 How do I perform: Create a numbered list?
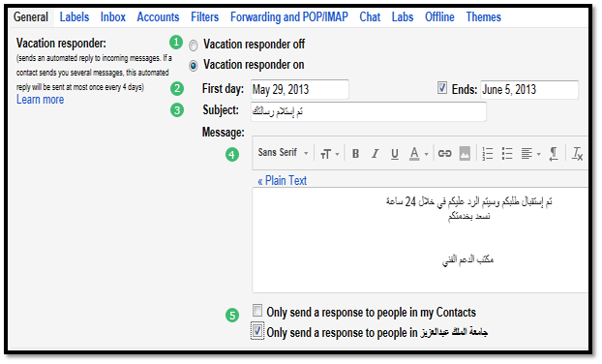488,154
